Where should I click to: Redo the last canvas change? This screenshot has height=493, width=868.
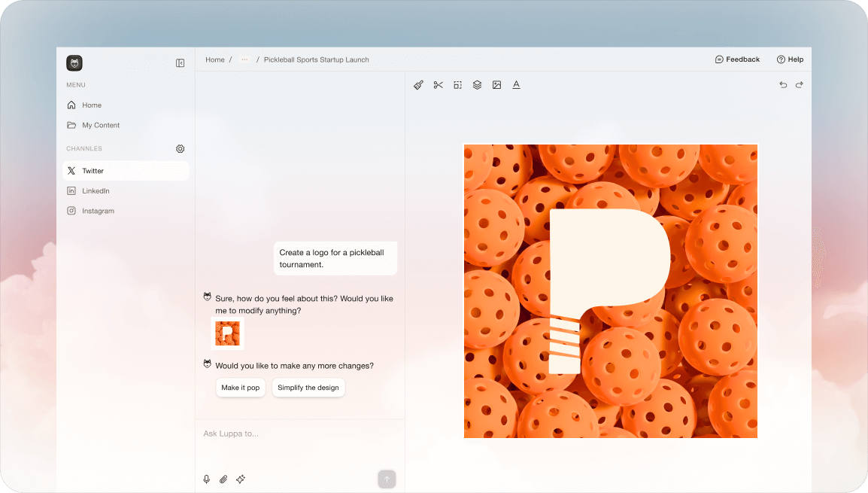[799, 85]
